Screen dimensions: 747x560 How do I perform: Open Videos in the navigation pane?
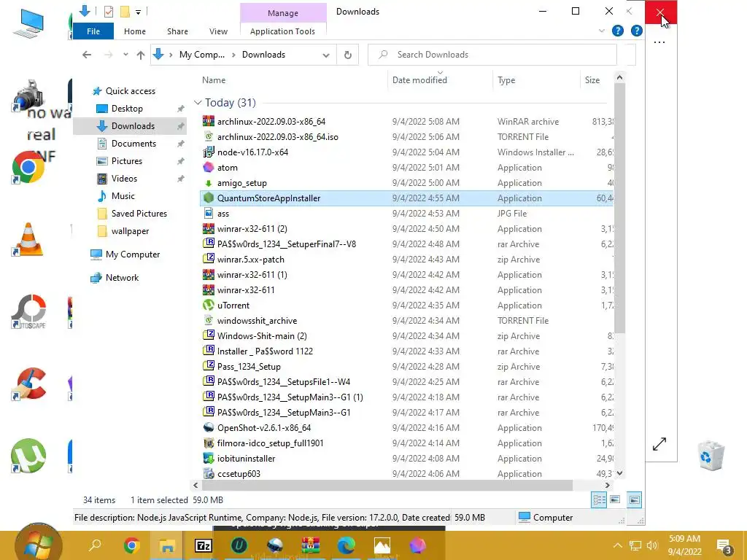click(124, 179)
